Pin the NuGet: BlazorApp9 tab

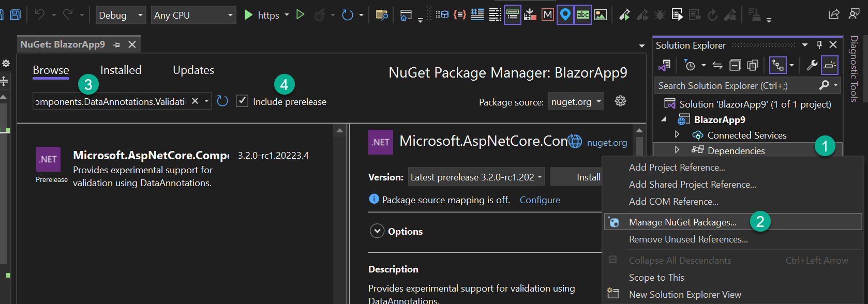point(116,45)
